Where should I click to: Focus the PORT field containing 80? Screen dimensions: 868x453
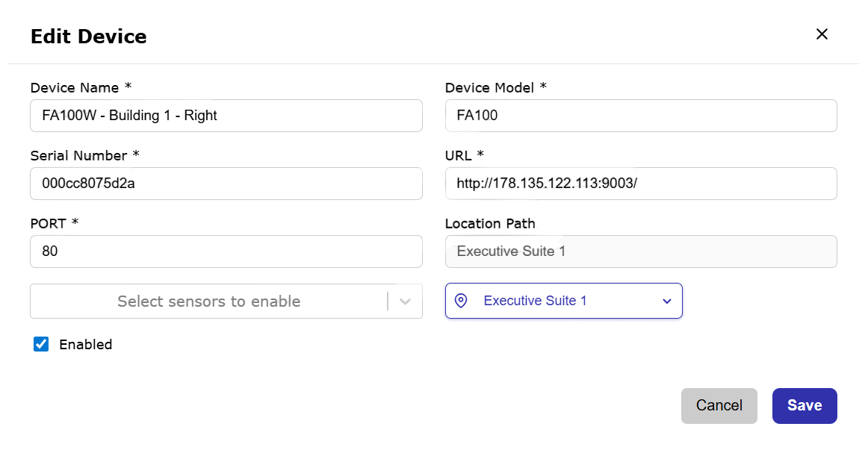click(226, 252)
